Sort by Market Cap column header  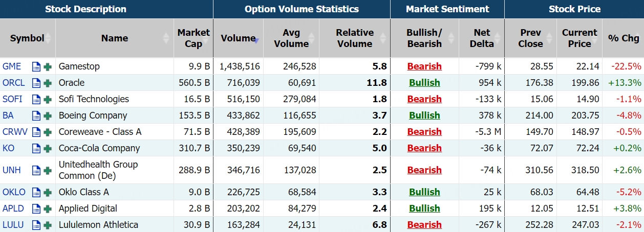coord(194,38)
